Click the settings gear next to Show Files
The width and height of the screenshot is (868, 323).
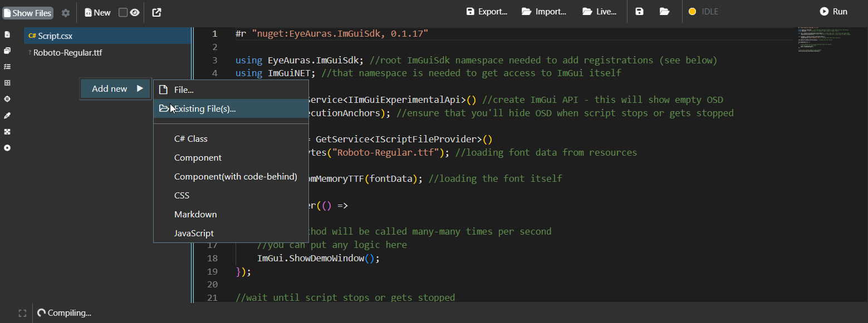pyautogui.click(x=66, y=12)
